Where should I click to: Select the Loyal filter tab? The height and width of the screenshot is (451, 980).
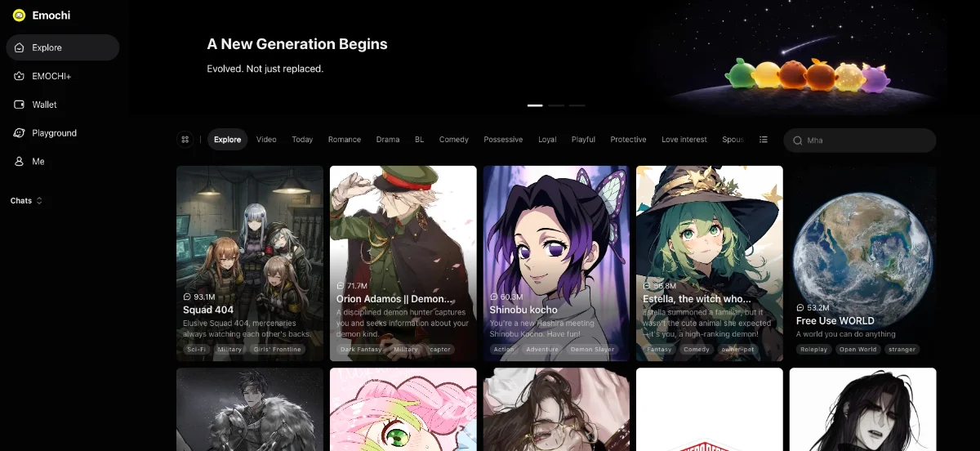(547, 140)
